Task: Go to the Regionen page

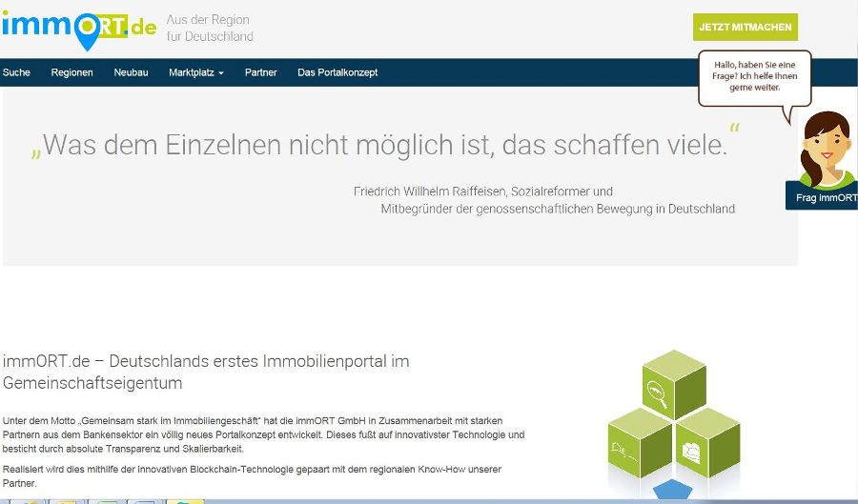Action: click(71, 72)
